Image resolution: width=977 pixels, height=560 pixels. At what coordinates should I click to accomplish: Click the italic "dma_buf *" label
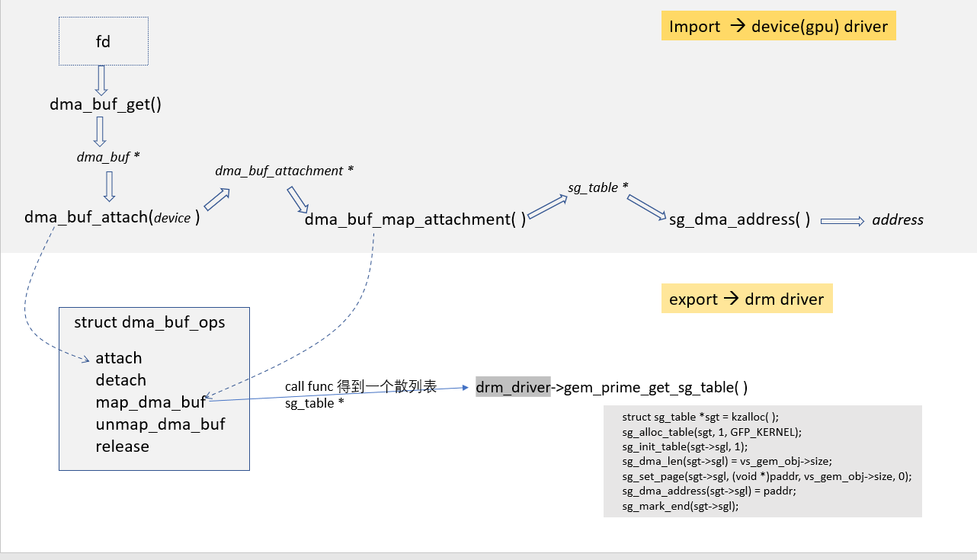[x=108, y=157]
